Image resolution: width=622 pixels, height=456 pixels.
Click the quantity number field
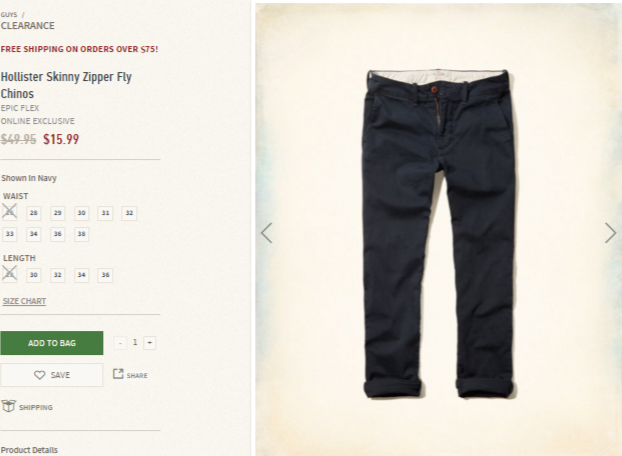click(x=135, y=342)
